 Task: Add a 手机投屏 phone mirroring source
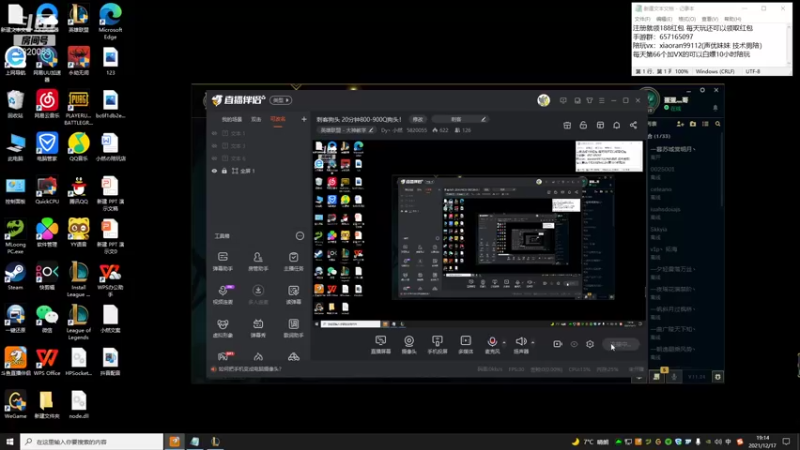point(437,344)
